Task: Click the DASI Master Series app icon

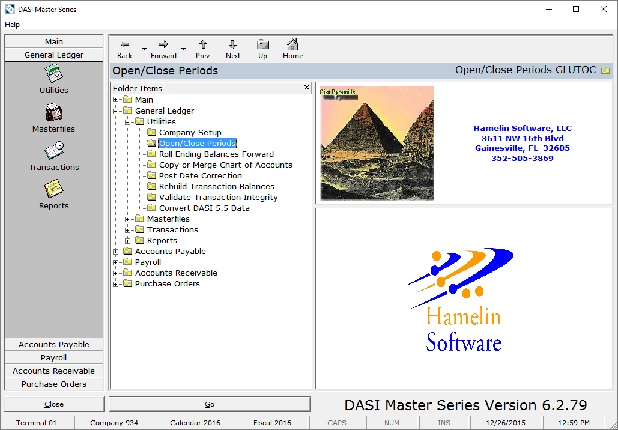Action: (x=10, y=9)
